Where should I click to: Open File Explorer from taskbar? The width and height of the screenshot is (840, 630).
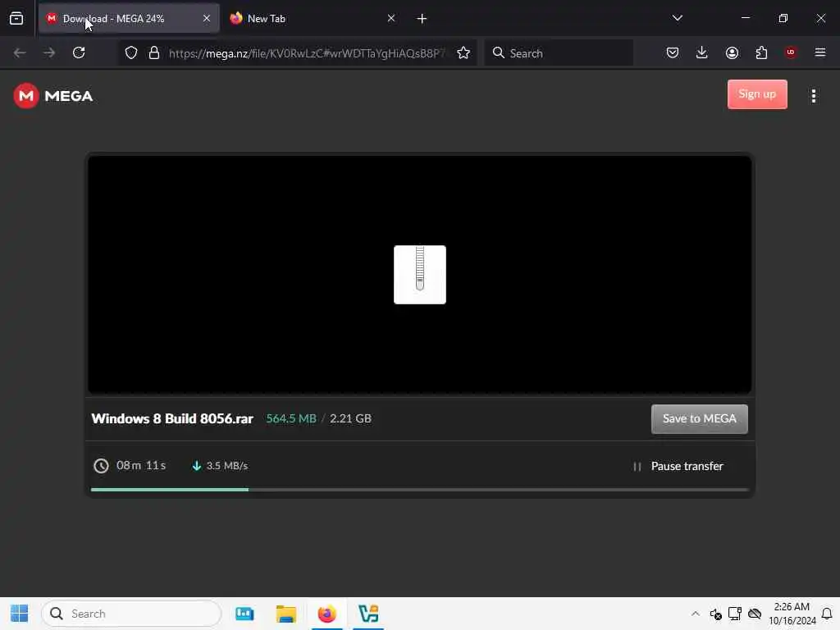tap(286, 614)
